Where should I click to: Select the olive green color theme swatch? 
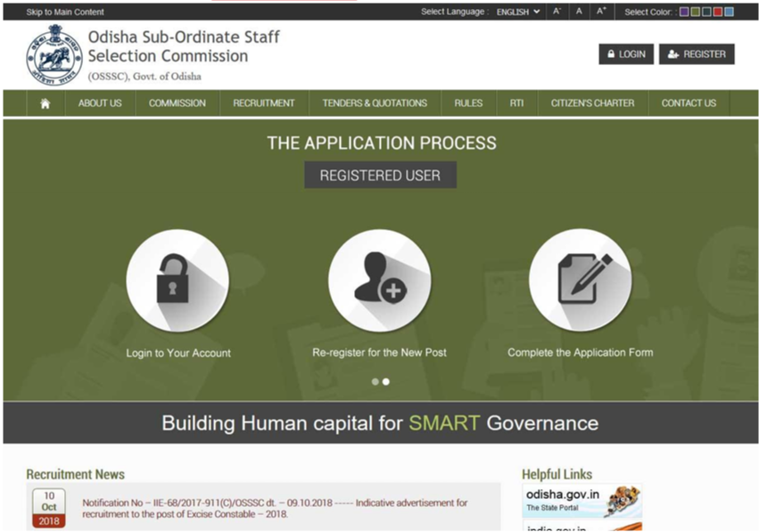point(695,12)
